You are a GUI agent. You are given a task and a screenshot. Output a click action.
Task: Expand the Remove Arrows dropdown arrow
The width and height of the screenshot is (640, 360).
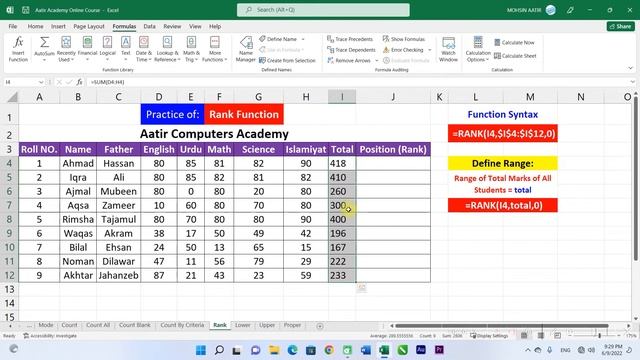(376, 60)
